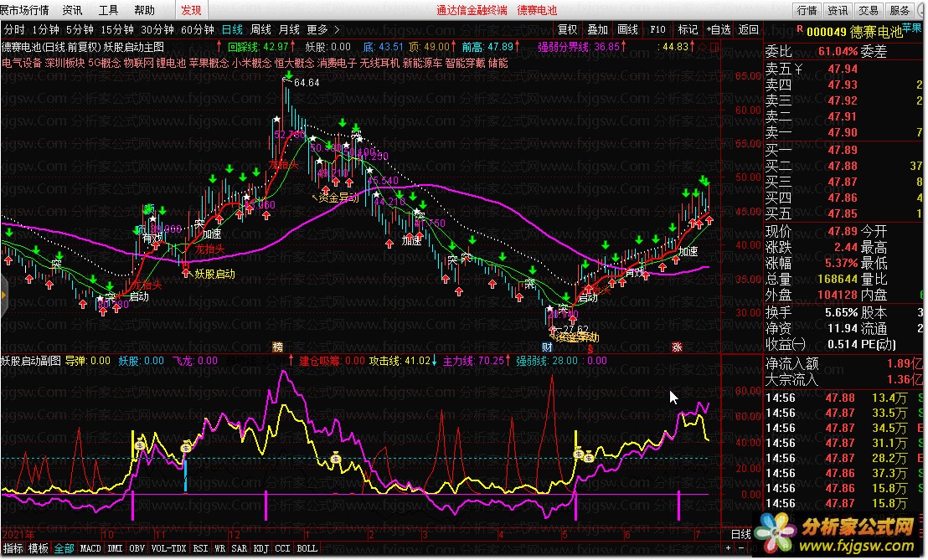Click the 标记 mark button
This screenshot has width=928, height=560.
pyautogui.click(x=688, y=29)
